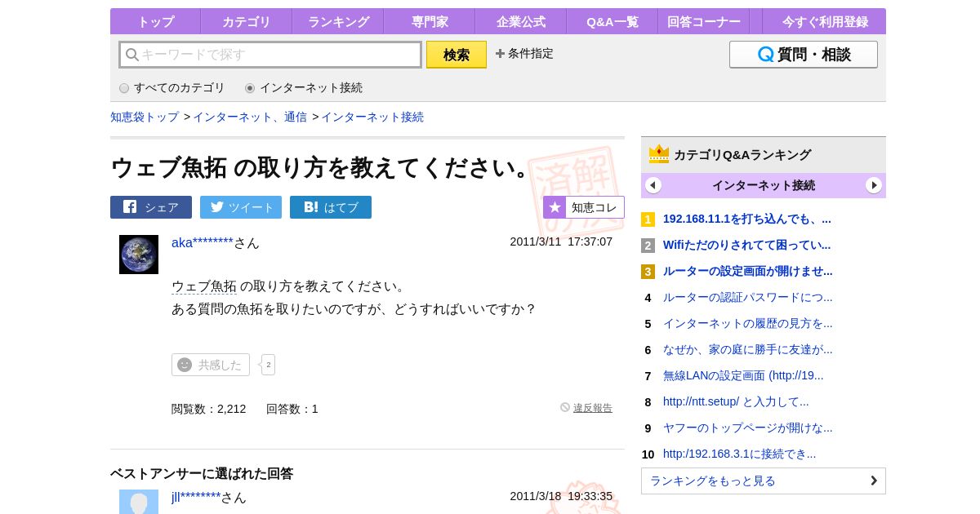This screenshot has height=514, width=980.
Task: Click the Facebook logo icon
Action: 130,206
